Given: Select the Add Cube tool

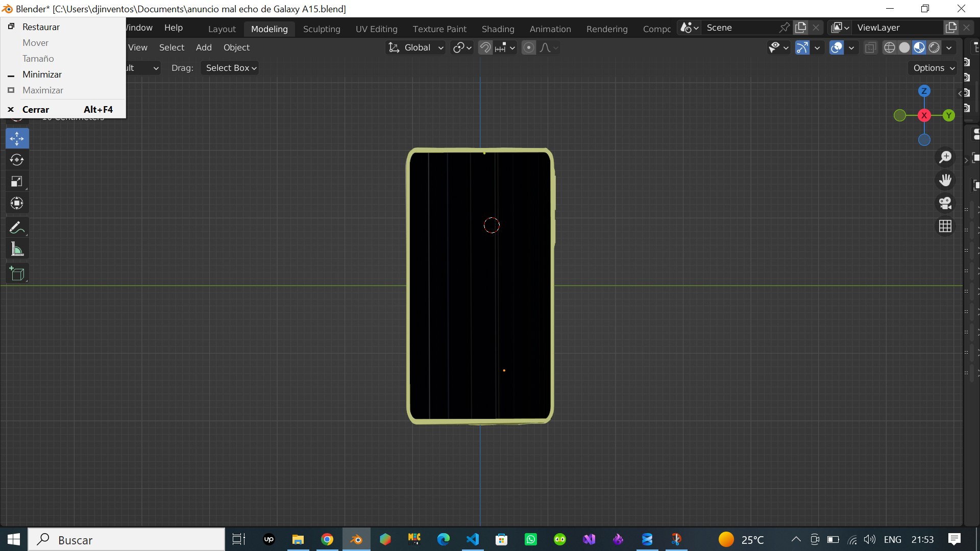Looking at the screenshot, I should click(17, 273).
